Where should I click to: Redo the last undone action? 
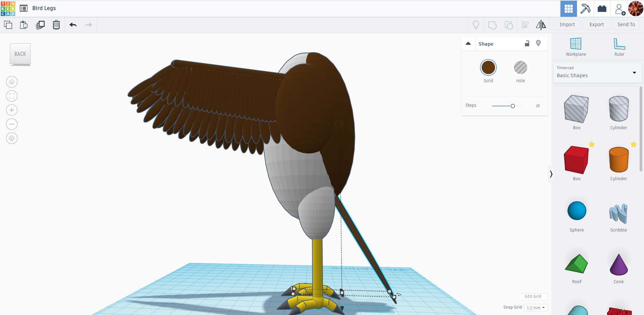pos(89,25)
